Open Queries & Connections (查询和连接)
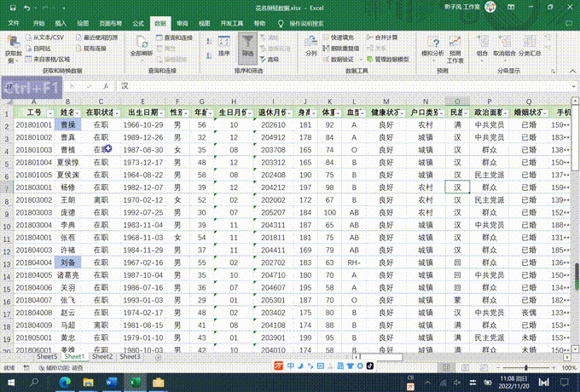The image size is (580, 392). click(x=174, y=37)
